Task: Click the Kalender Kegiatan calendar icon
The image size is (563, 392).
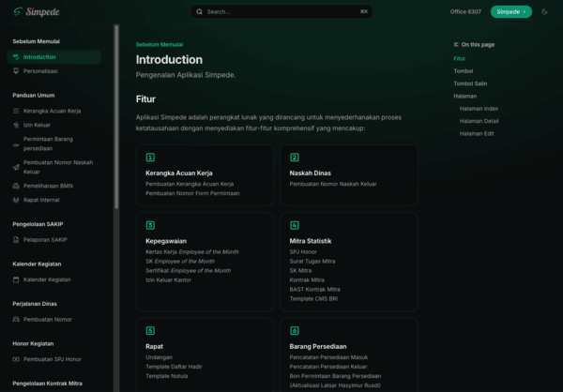Action: click(x=16, y=279)
